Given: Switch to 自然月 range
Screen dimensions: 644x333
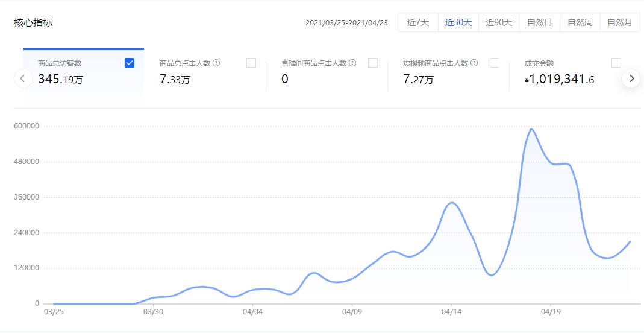Looking at the screenshot, I should pyautogui.click(x=620, y=22).
